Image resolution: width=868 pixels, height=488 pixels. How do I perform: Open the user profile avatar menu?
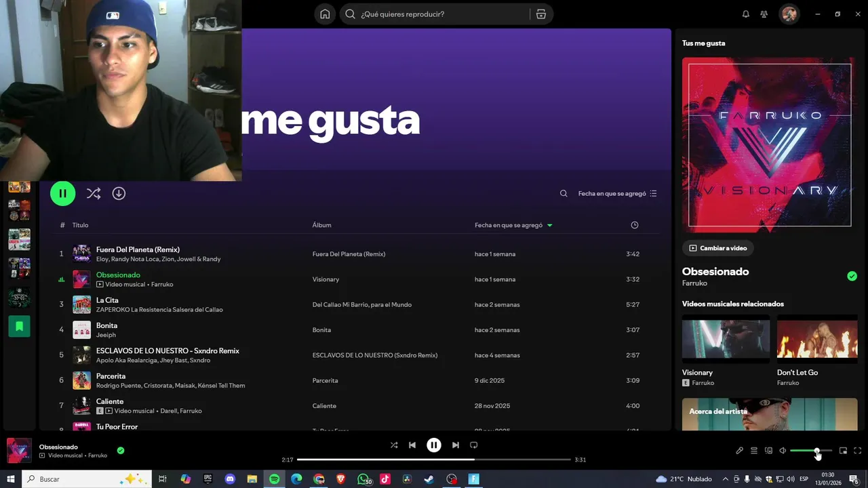coord(789,14)
